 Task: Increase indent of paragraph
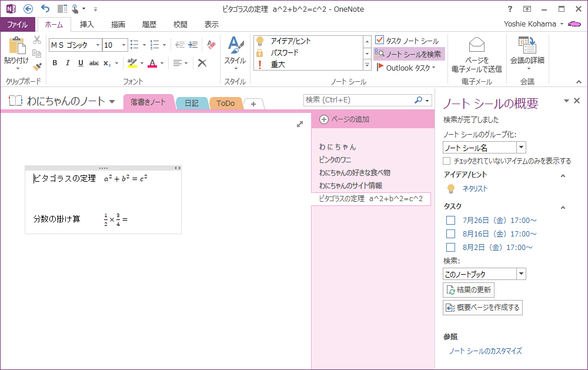(193, 45)
